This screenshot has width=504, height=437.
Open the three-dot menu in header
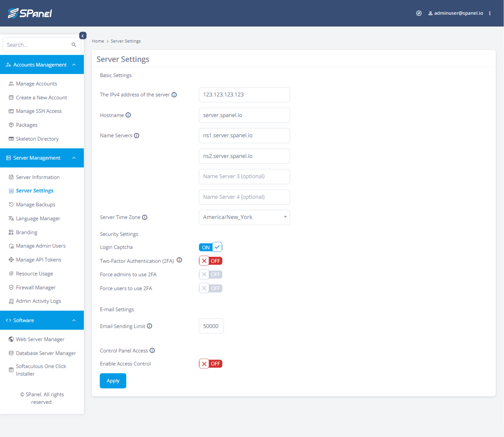tap(490, 13)
